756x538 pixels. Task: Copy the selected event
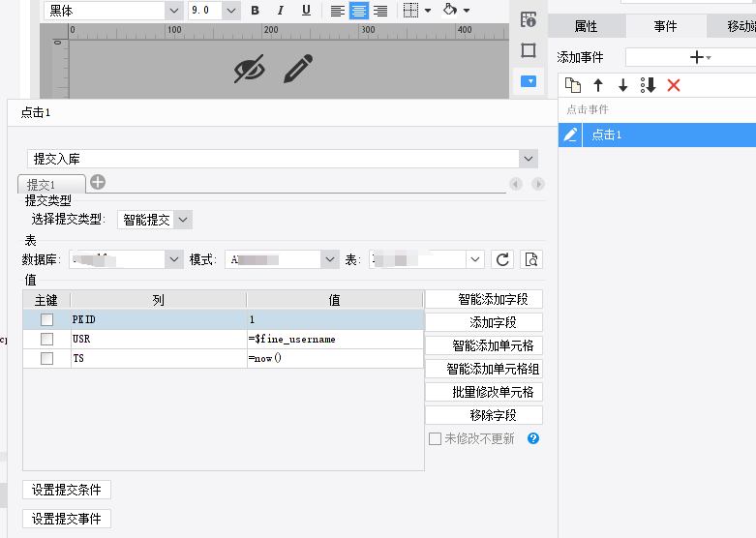tap(573, 85)
